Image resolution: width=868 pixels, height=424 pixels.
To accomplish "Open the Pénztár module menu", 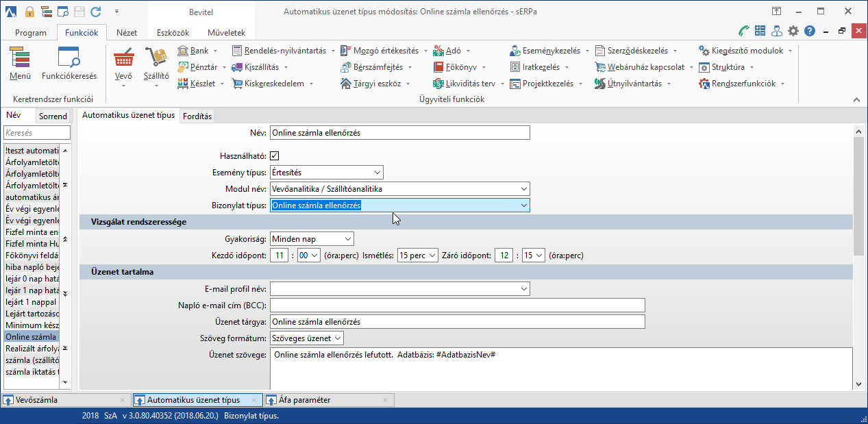I will click(202, 67).
